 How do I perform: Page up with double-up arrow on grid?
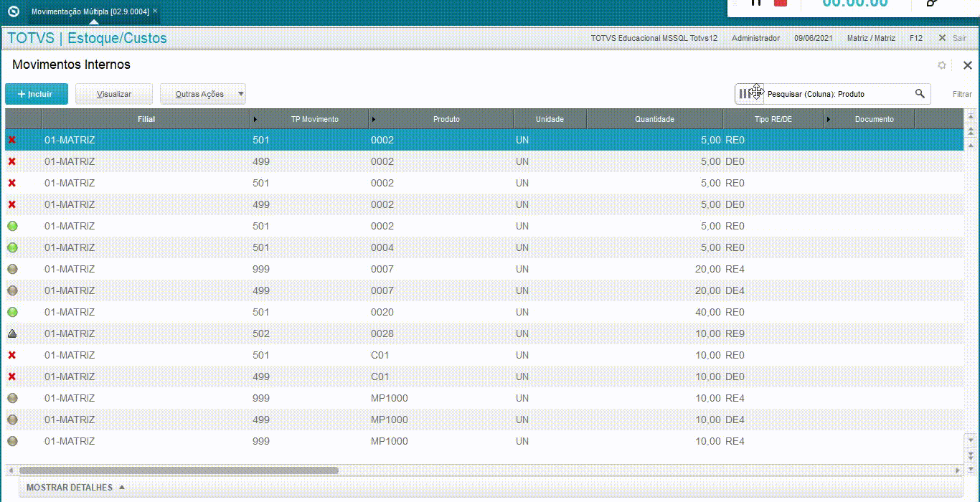(971, 131)
